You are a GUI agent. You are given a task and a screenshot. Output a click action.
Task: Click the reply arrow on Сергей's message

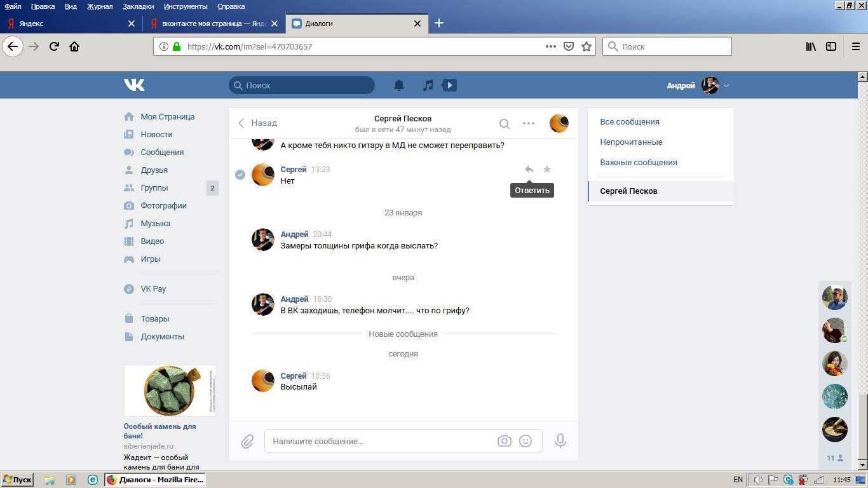click(x=529, y=169)
